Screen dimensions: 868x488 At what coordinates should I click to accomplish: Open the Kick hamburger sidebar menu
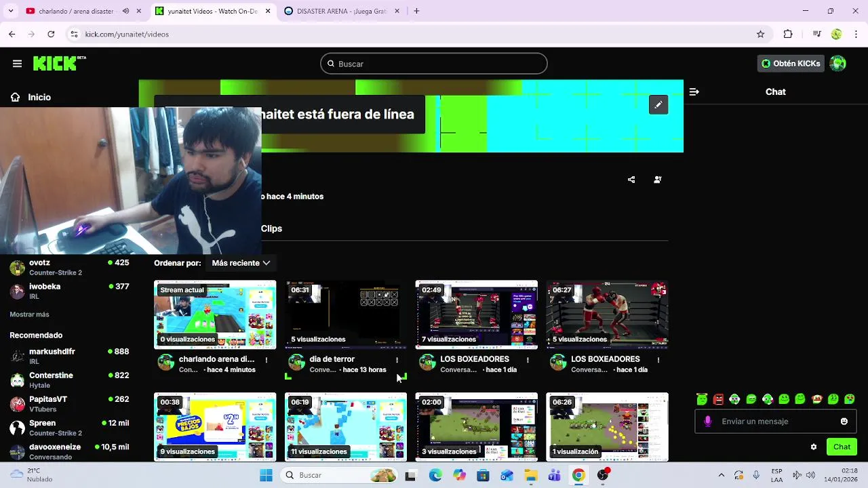pyautogui.click(x=17, y=64)
